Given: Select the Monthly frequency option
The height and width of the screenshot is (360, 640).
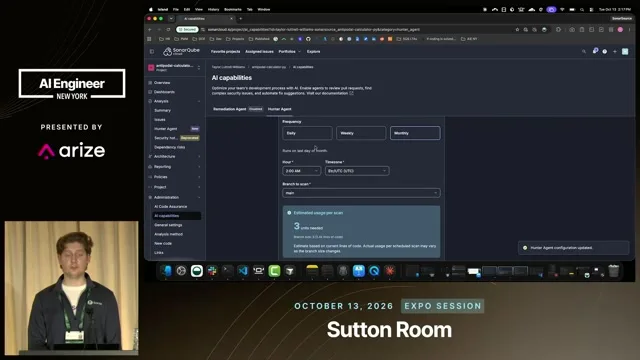Looking at the screenshot, I should point(415,133).
